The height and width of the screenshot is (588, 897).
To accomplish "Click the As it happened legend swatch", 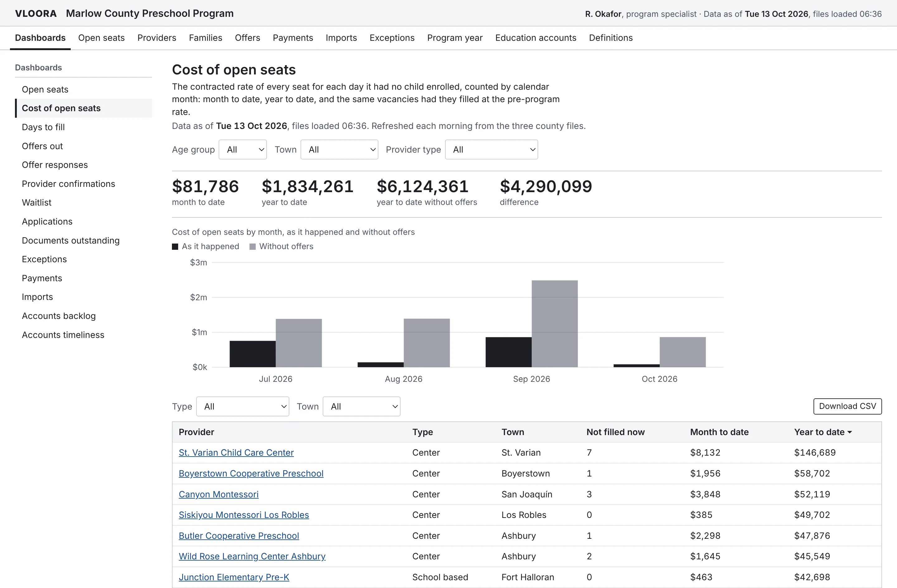I will tap(175, 247).
